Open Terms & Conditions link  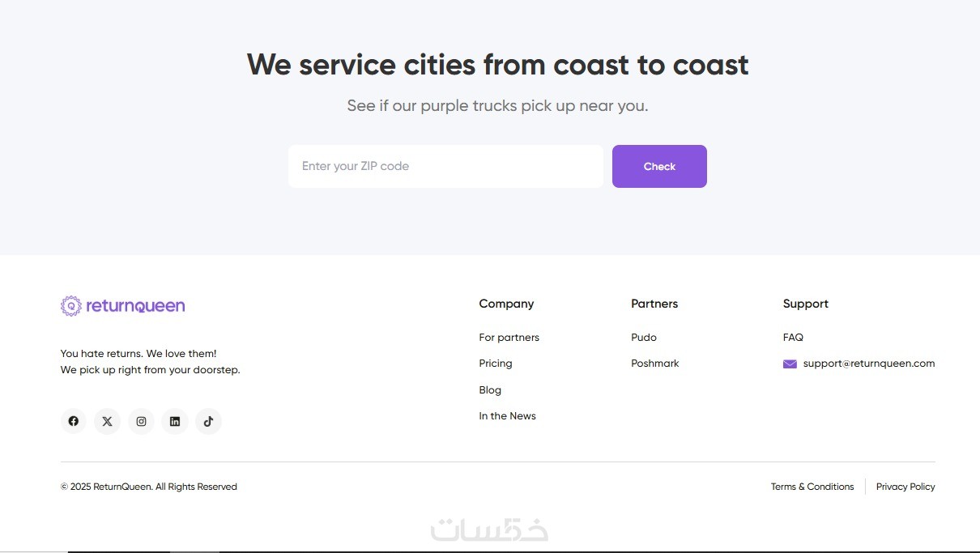click(812, 487)
